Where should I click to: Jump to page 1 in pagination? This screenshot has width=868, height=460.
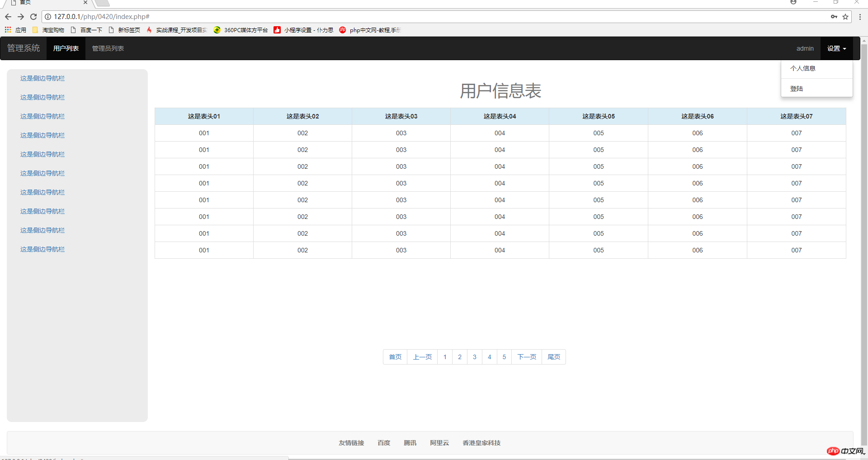445,357
